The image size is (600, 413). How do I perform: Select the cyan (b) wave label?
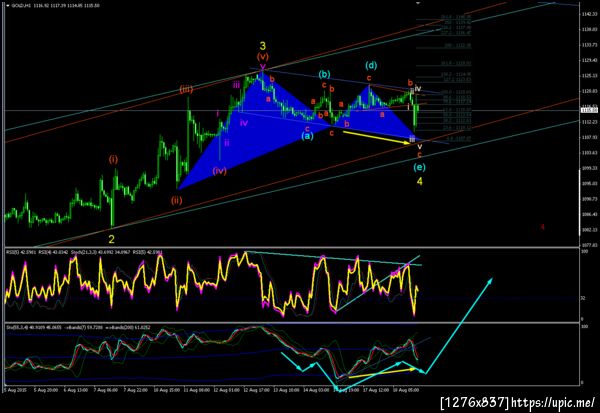[324, 74]
